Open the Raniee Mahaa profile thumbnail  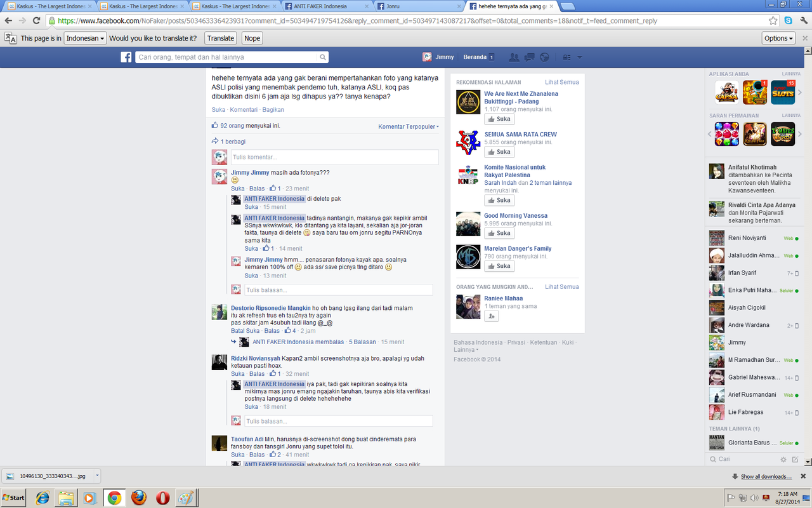(468, 307)
